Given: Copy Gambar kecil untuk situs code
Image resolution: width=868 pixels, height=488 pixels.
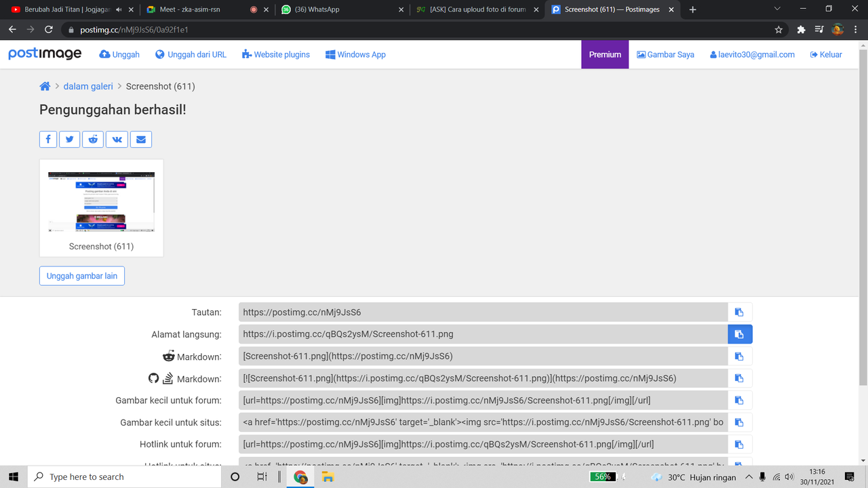Looking at the screenshot, I should [x=740, y=422].
